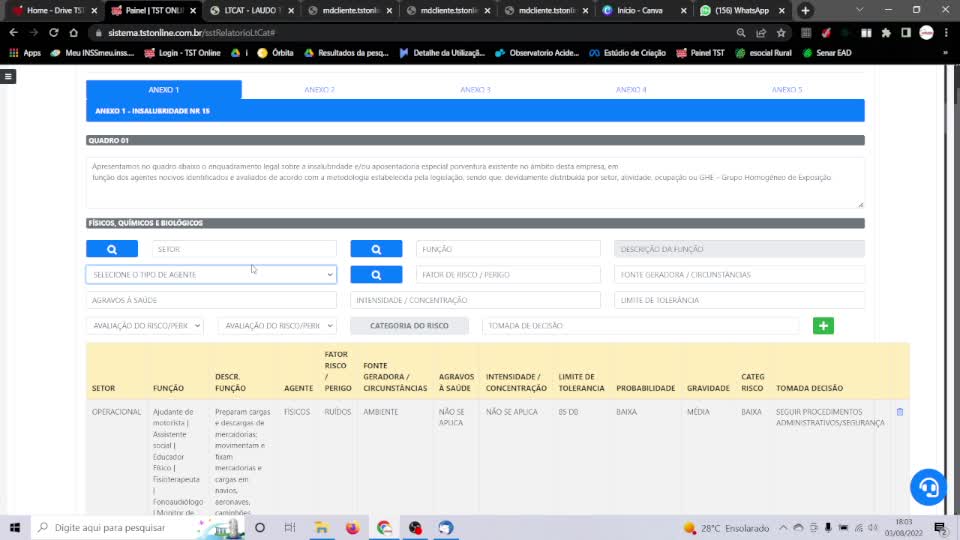Open browser side panel icon
The width and height of the screenshot is (960, 540).
pos(906,33)
